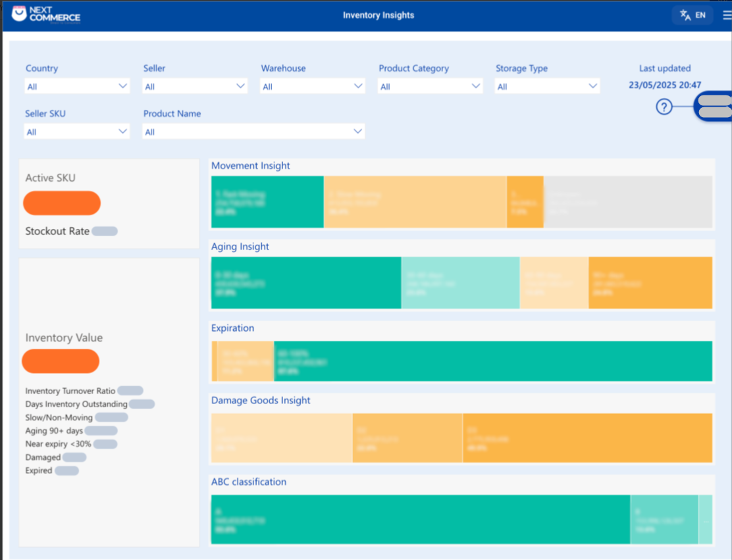Open the hamburger menu in the header
The image size is (732, 560).
pyautogui.click(x=726, y=15)
